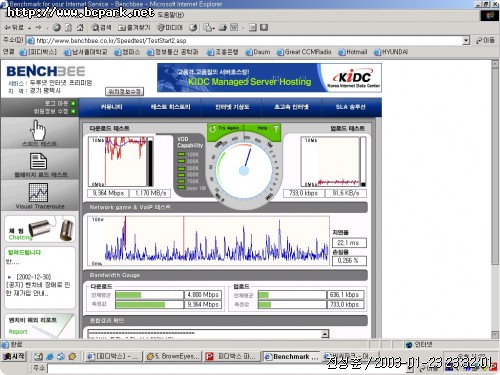The image size is (500, 375).
Task: Open the History icon in IE toolbar
Action: coord(193,28)
